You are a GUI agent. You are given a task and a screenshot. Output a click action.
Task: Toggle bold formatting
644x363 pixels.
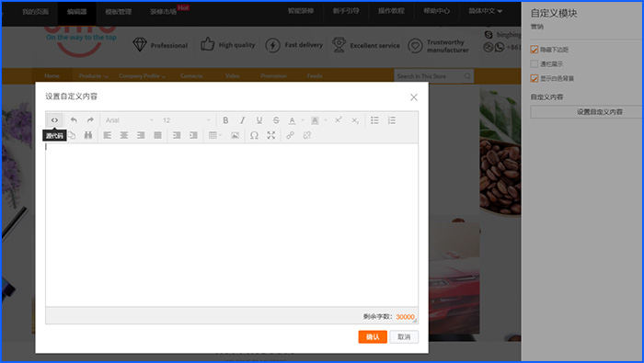[225, 120]
